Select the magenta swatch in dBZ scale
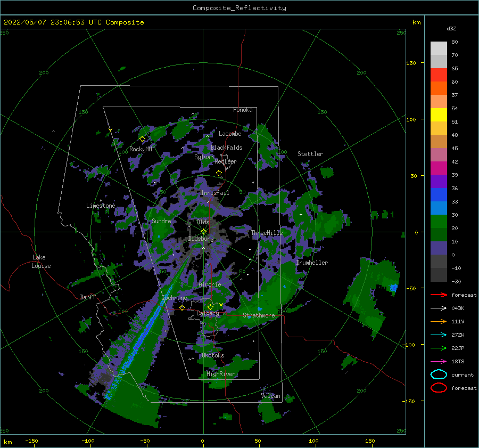Screen dimensions: 479x448 [439, 168]
